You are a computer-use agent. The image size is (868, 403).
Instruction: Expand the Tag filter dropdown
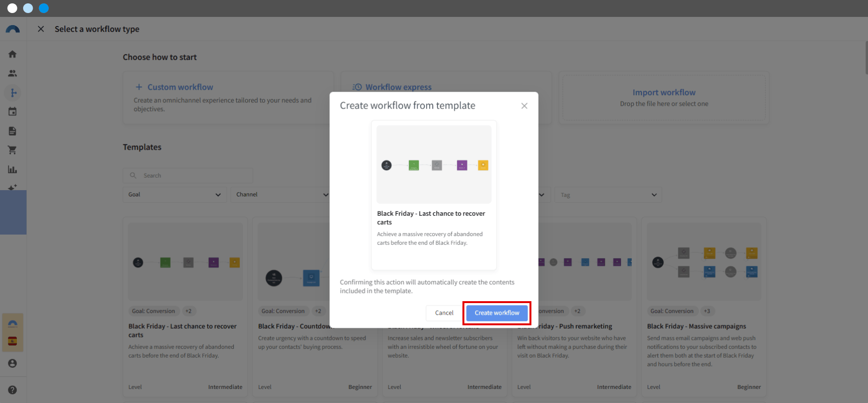click(x=608, y=195)
